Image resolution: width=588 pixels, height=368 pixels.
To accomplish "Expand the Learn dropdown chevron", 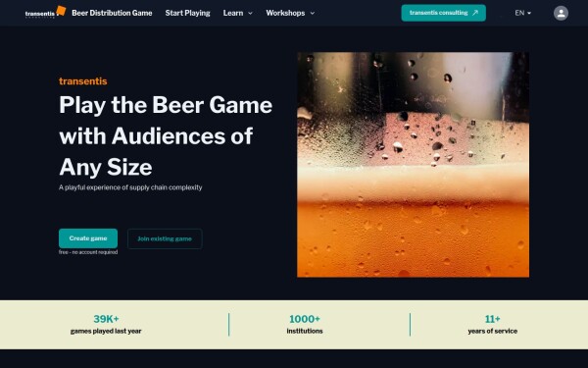I will click(250, 13).
